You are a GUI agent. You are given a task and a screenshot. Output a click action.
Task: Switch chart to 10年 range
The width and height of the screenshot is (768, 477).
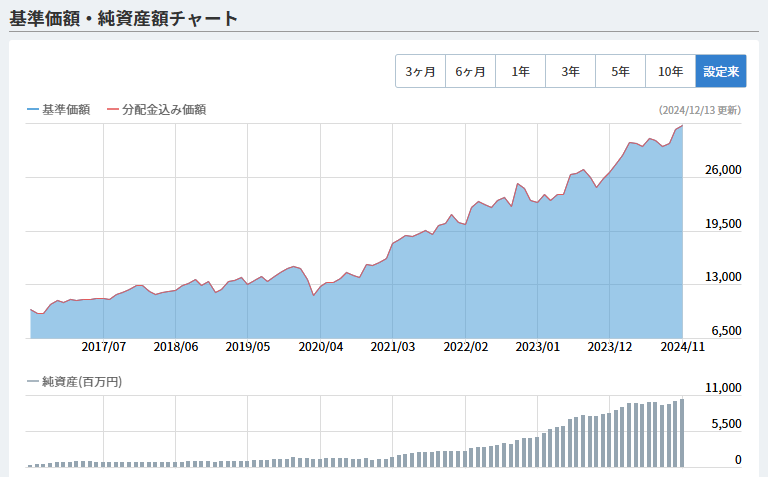coord(671,72)
